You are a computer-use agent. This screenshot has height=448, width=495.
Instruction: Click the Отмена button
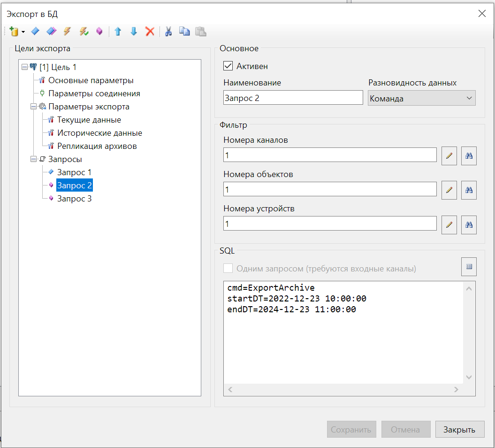click(406, 429)
